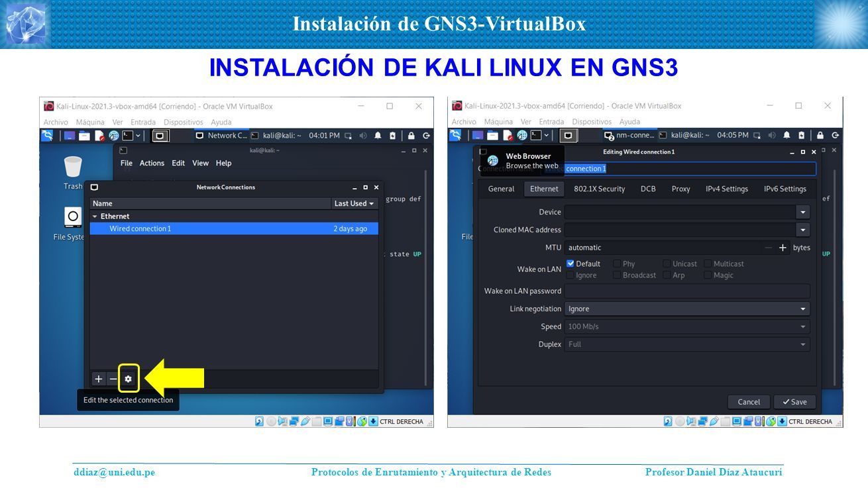868x488 pixels.
Task: Click the Kali dragon menu icon in left VM
Action: click(47, 135)
